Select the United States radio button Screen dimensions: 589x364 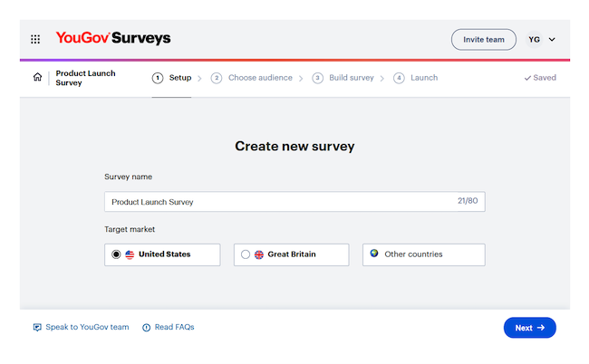point(116,254)
